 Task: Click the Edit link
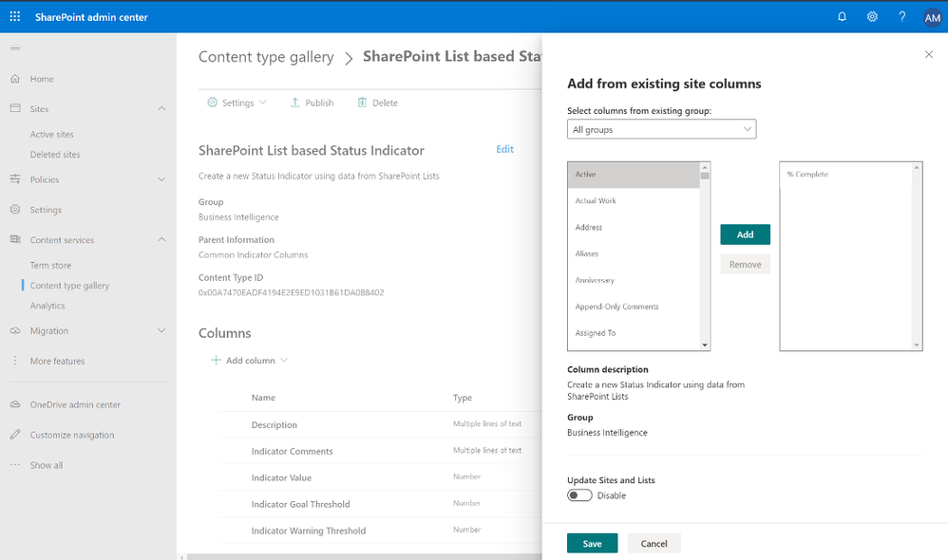tap(504, 149)
